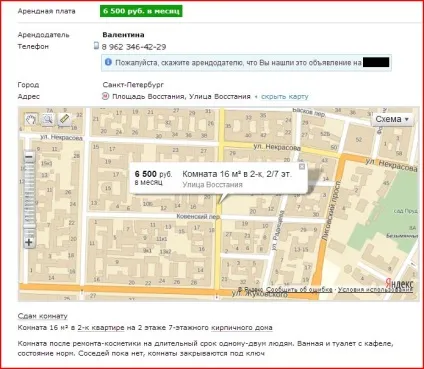The width and height of the screenshot is (424, 369).
Task: Zoom out map with minus button
Action: click(x=29, y=157)
